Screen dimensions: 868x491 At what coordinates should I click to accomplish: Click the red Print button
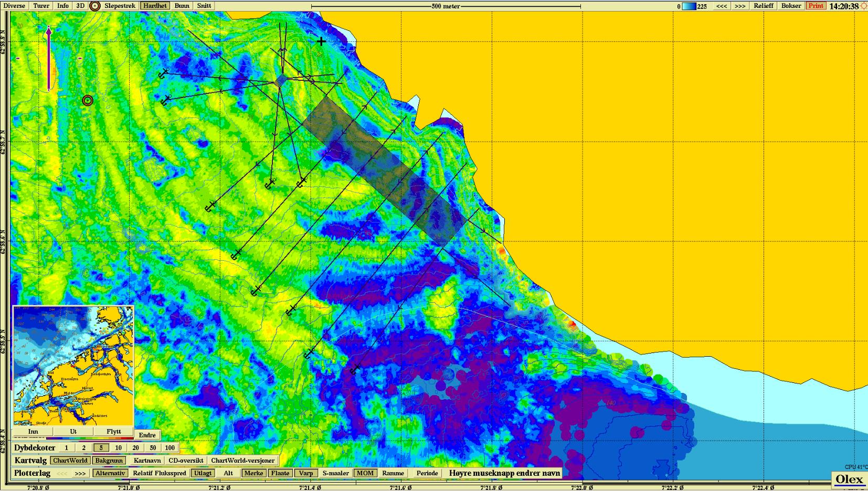816,6
